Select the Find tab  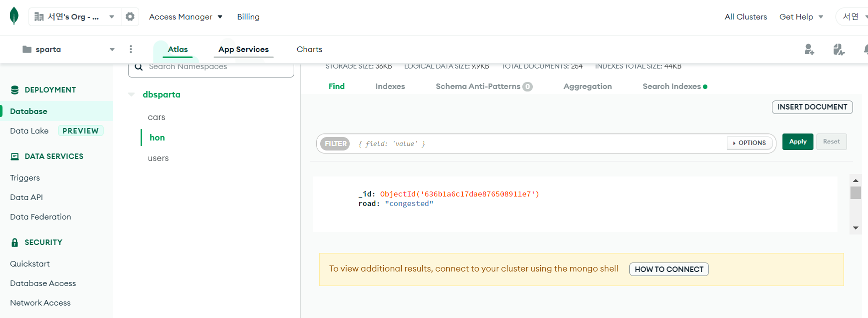point(337,86)
